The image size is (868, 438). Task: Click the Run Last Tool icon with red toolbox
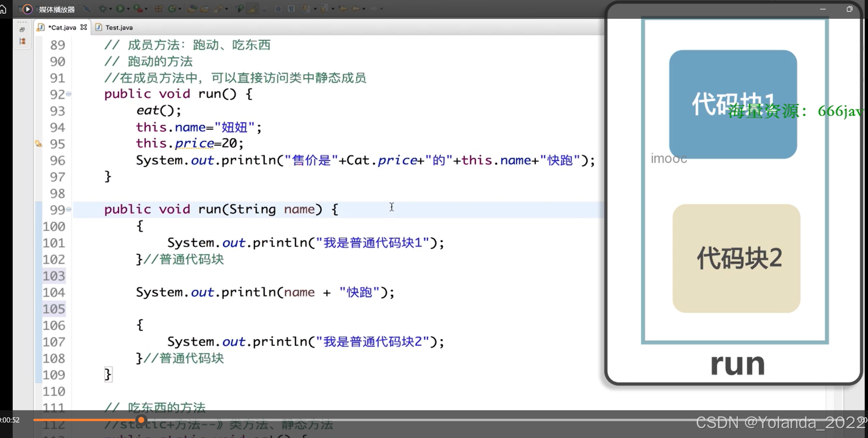click(138, 8)
